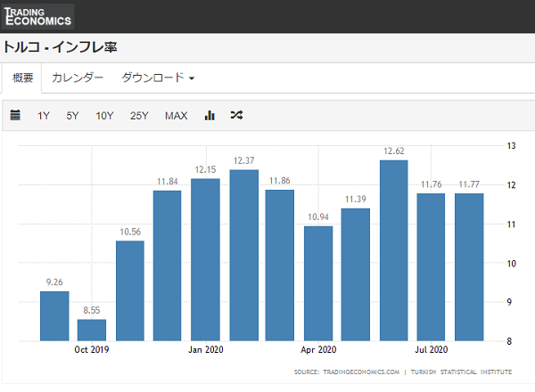The height and width of the screenshot is (392, 535).
Task: Select the 25Y time range
Action: pos(139,116)
